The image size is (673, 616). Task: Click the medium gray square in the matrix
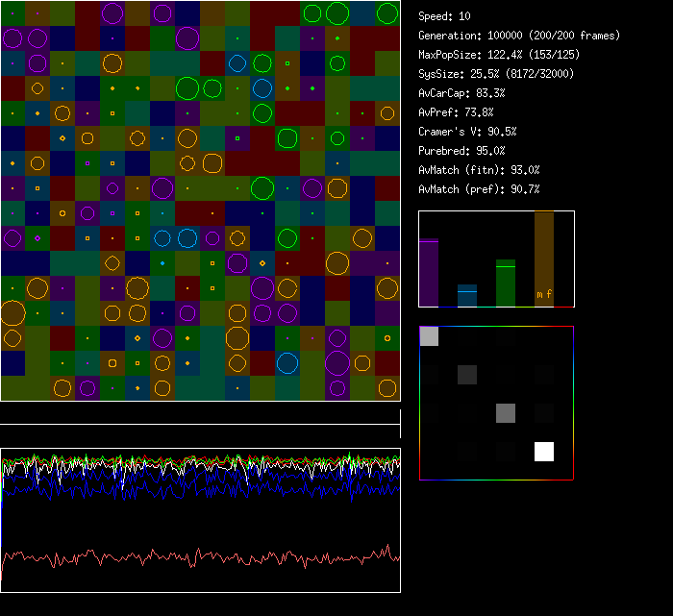[x=506, y=413]
